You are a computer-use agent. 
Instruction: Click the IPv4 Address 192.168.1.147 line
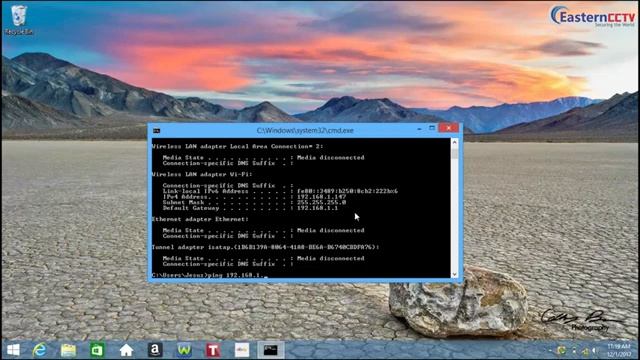click(x=254, y=197)
